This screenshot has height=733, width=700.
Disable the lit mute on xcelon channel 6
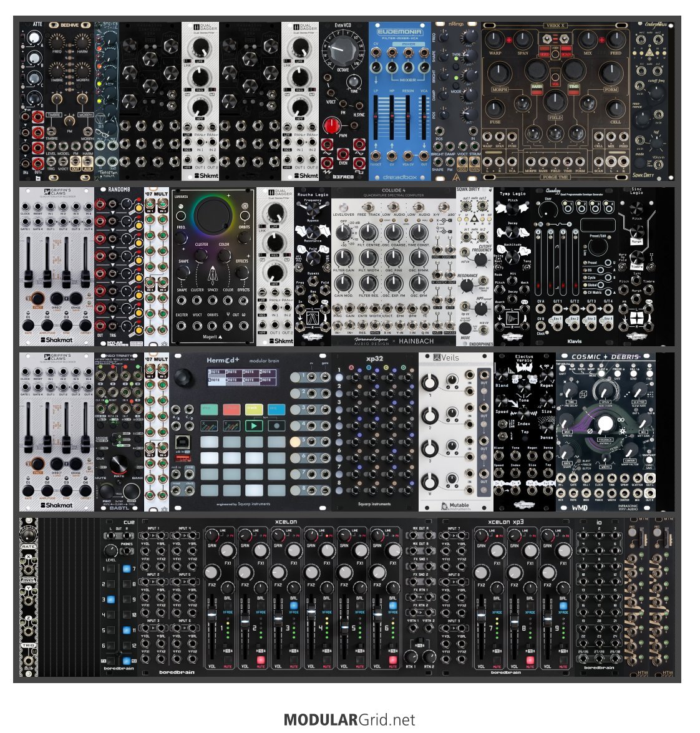point(393,660)
